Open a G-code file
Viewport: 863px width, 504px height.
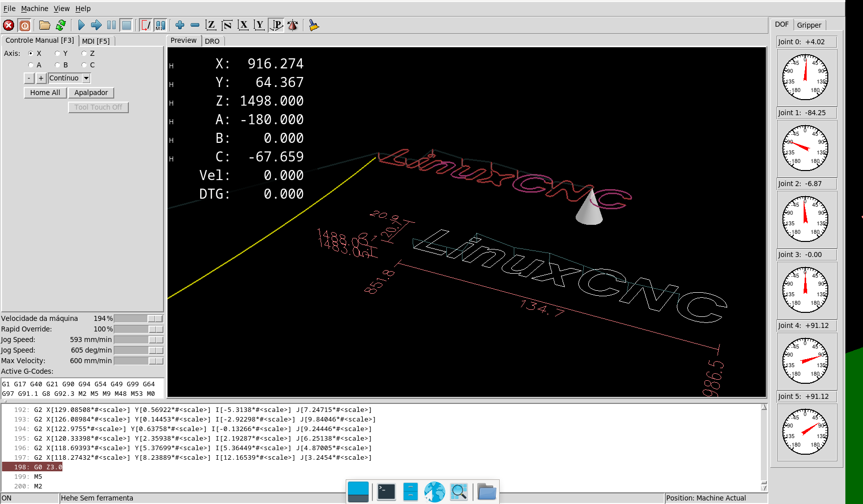pyautogui.click(x=45, y=25)
